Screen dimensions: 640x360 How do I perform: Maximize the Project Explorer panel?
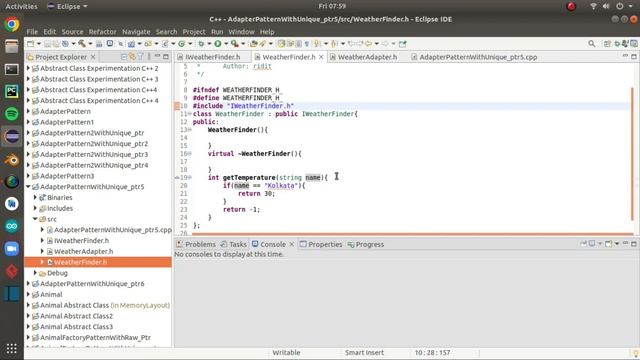coord(166,57)
